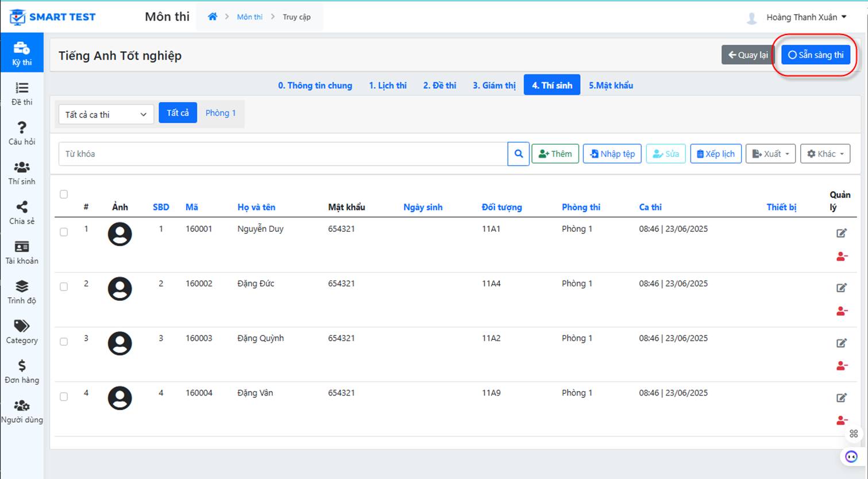Image resolution: width=868 pixels, height=479 pixels.
Task: Open Đơn hàng dollar icon
Action: tap(22, 366)
